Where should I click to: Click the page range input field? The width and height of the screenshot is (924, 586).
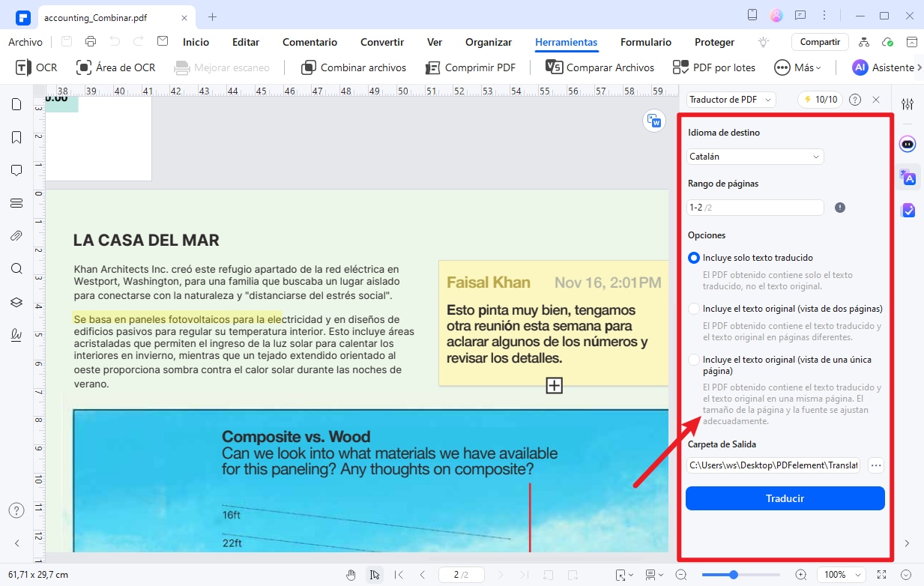coord(755,208)
